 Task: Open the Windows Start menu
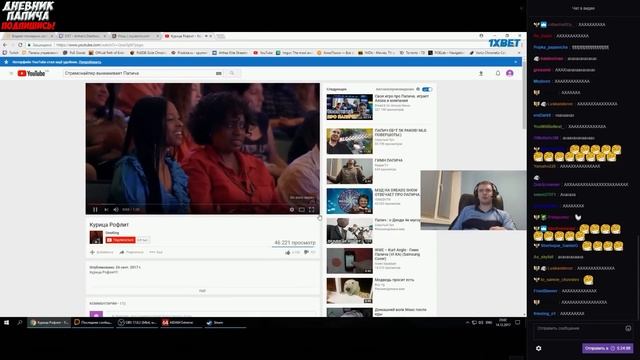tap(7, 322)
